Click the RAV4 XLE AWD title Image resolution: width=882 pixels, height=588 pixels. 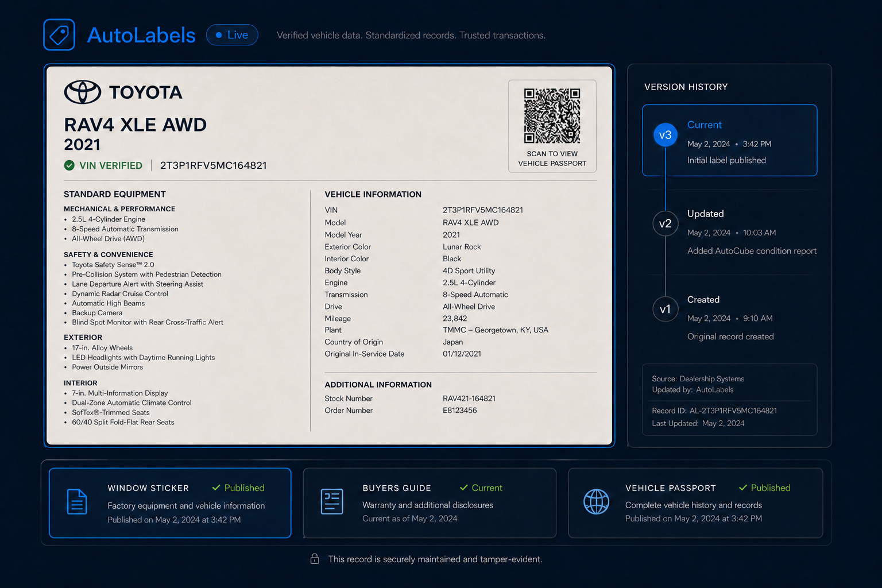(x=136, y=125)
